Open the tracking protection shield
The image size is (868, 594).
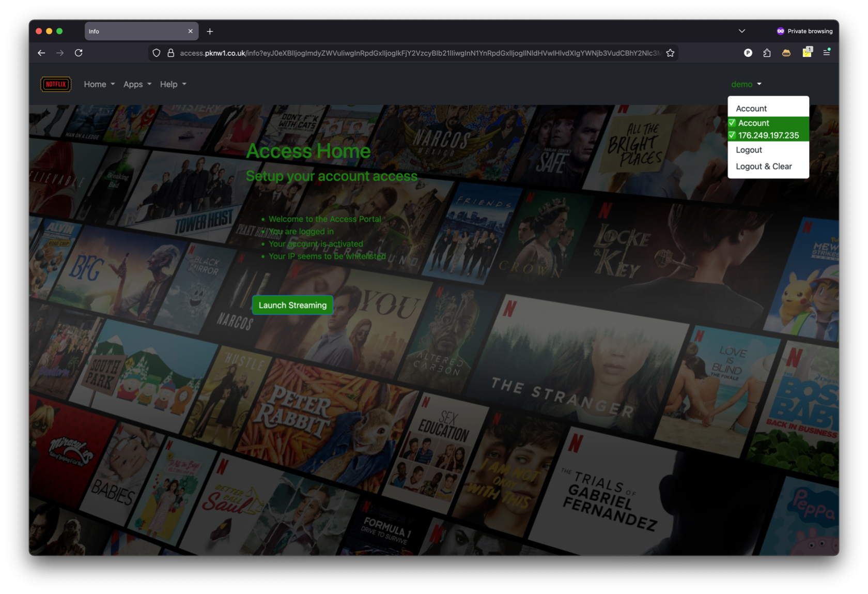(x=156, y=53)
